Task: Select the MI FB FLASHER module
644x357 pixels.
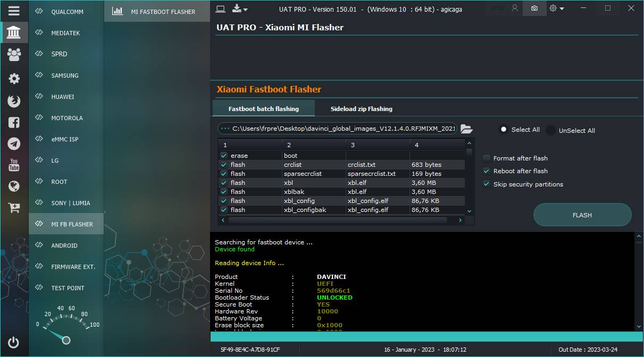Action: tap(66, 224)
